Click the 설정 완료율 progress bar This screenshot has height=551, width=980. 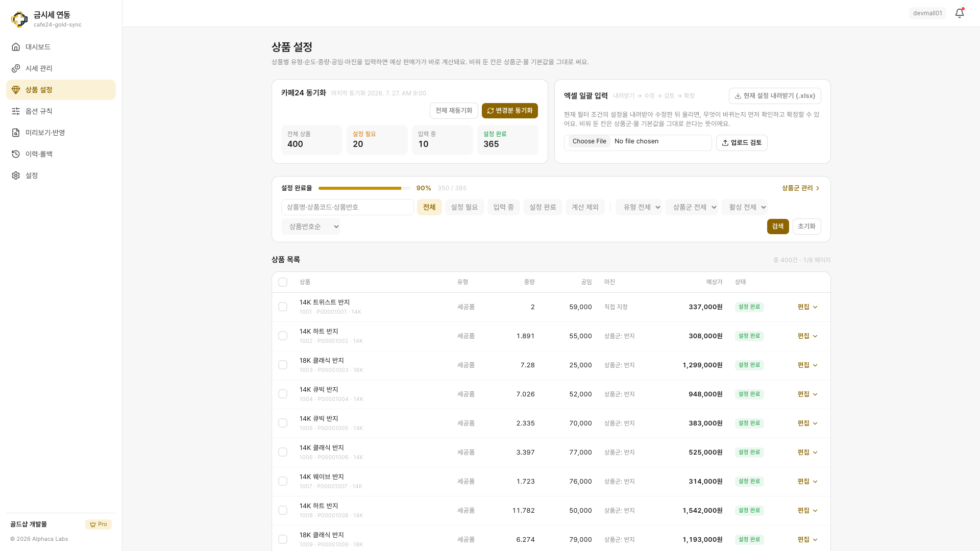[x=364, y=188]
